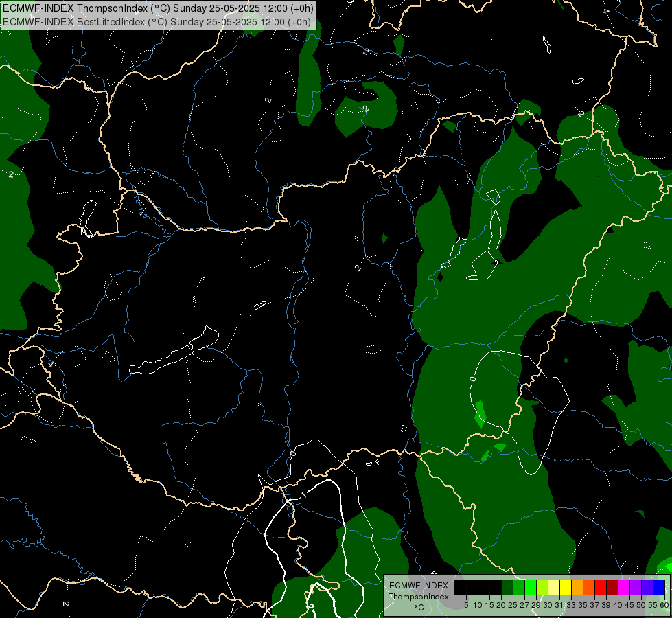Click the legend tick value '35'
The image size is (672, 618).
click(x=583, y=605)
